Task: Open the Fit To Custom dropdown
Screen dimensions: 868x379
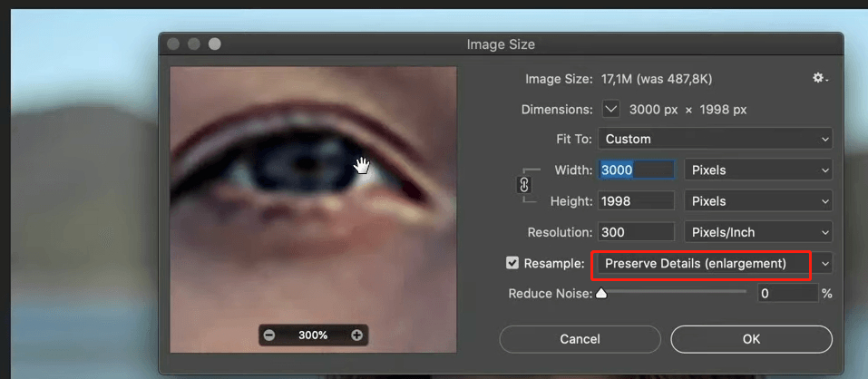Action: [x=716, y=139]
